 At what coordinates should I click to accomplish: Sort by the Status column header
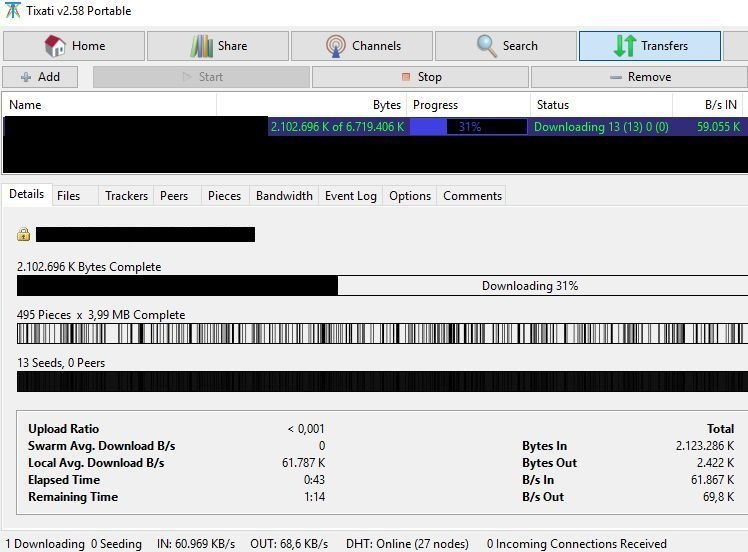(x=602, y=104)
